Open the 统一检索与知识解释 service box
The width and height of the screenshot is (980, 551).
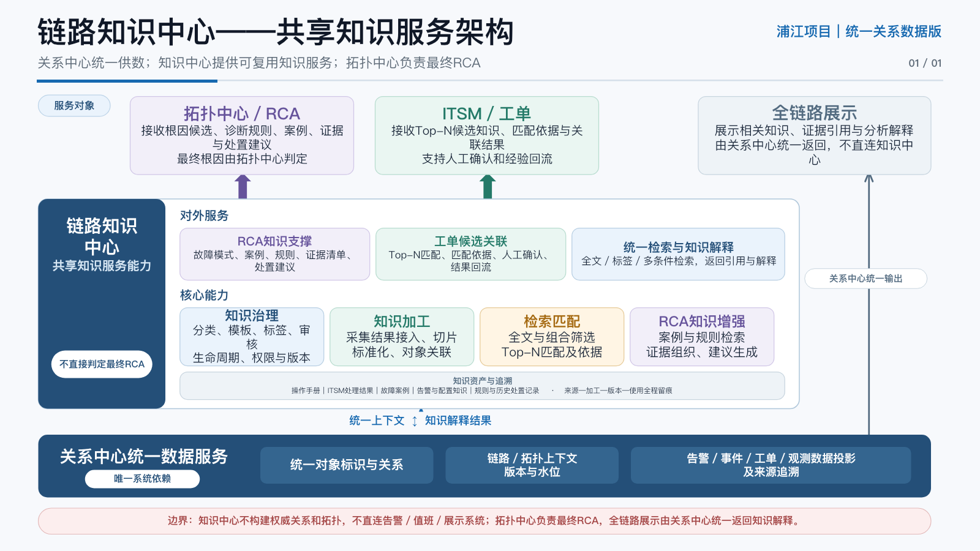678,254
